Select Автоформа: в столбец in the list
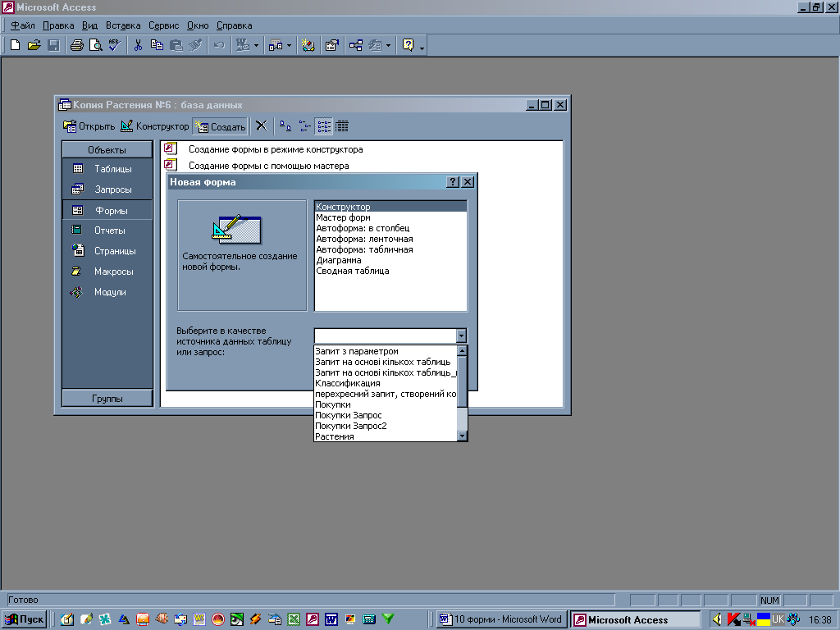 point(390,228)
